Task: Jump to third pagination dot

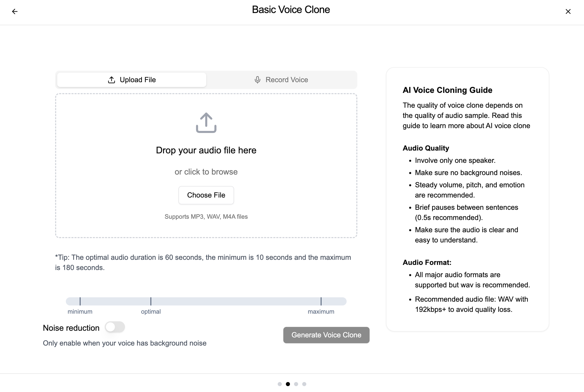Action: coord(296,384)
